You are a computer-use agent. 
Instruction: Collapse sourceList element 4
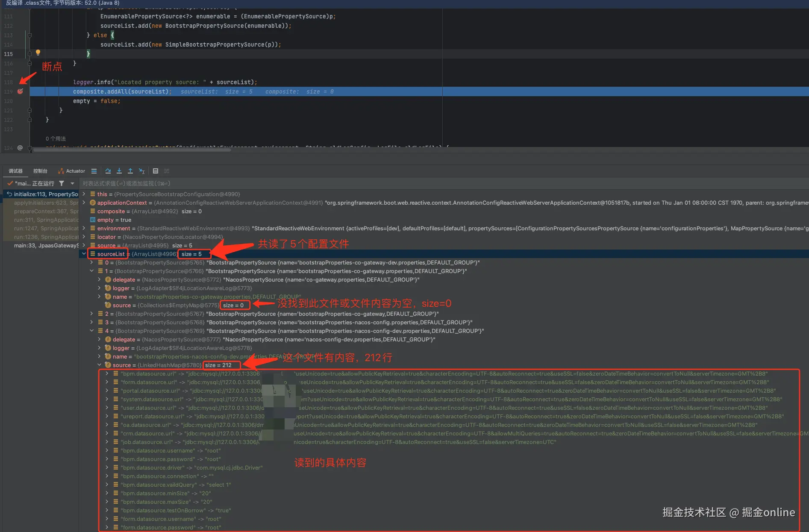(91, 331)
